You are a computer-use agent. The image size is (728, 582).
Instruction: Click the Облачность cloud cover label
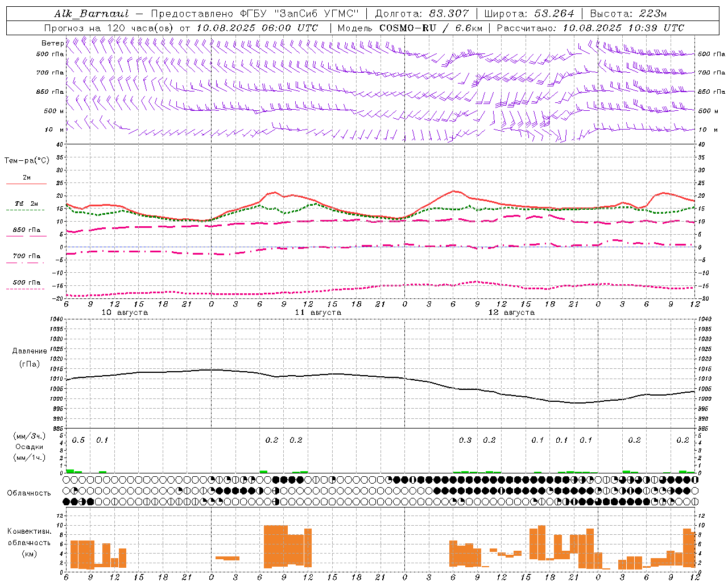(x=29, y=493)
